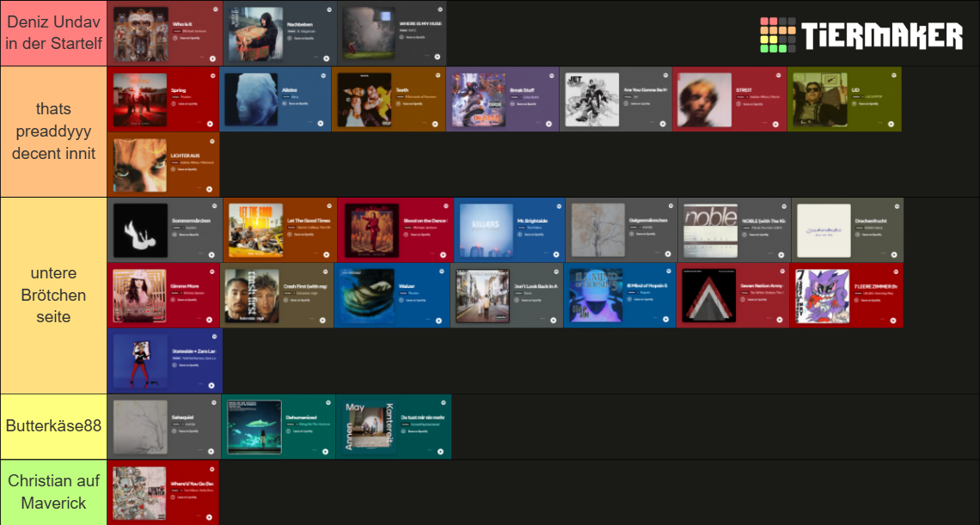Play Break Stuff by Limp Bizkit
The image size is (980, 525).
549,124
